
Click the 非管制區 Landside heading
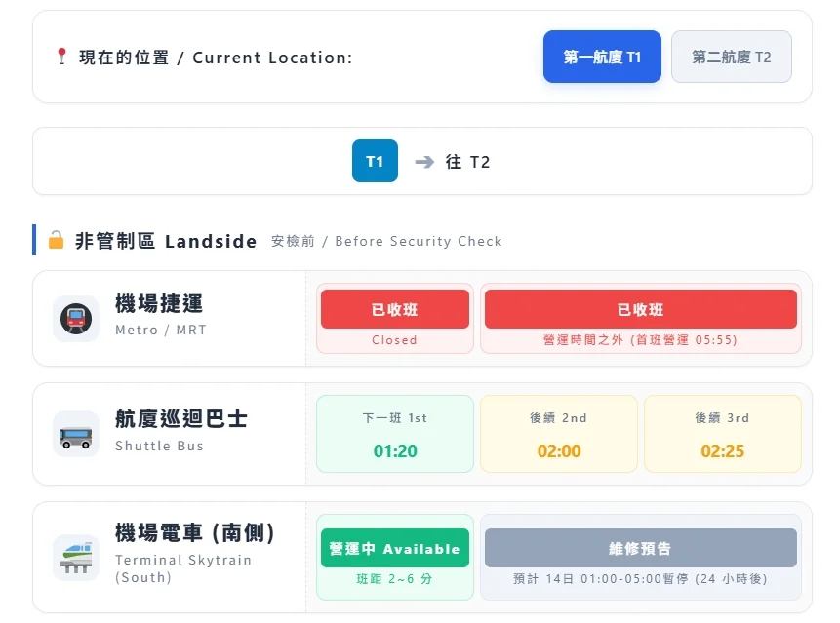pos(166,241)
